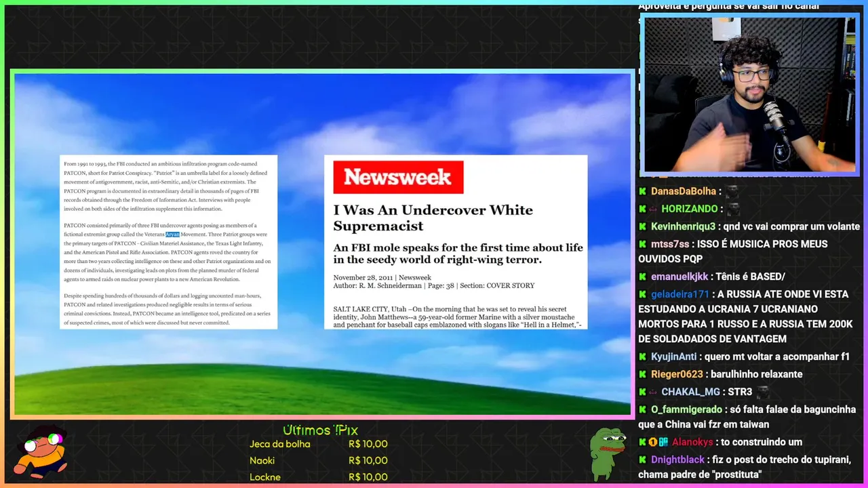
Task: Open emanuelkjkk username in chat
Action: coord(679,277)
